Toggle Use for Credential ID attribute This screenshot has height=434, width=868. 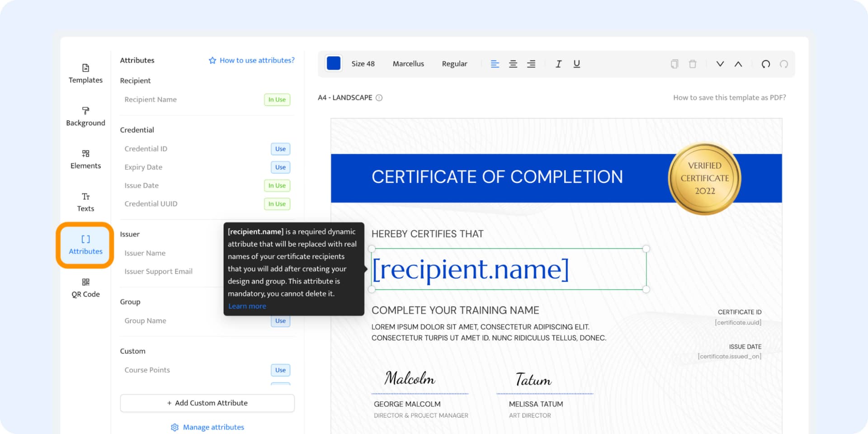coord(280,149)
